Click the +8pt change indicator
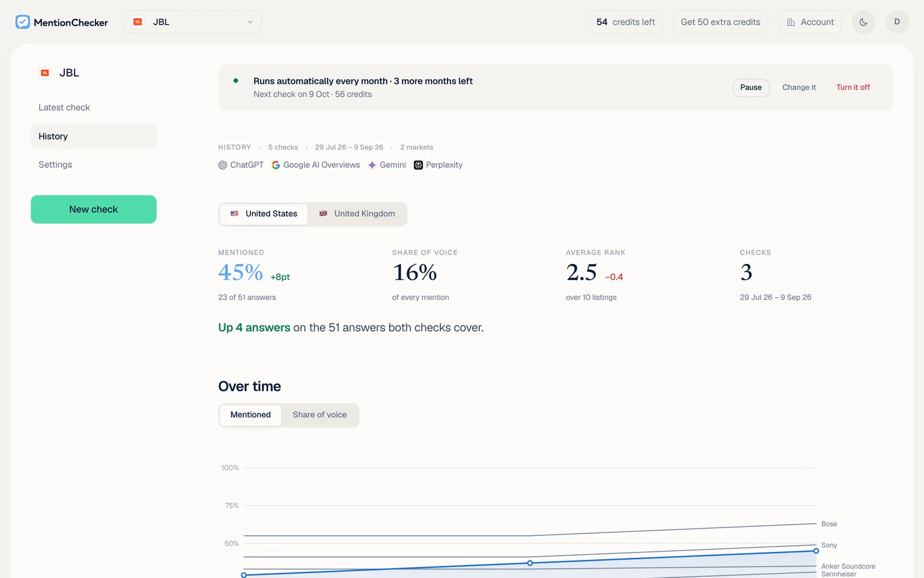Viewport: 924px width, 578px height. pos(280,277)
